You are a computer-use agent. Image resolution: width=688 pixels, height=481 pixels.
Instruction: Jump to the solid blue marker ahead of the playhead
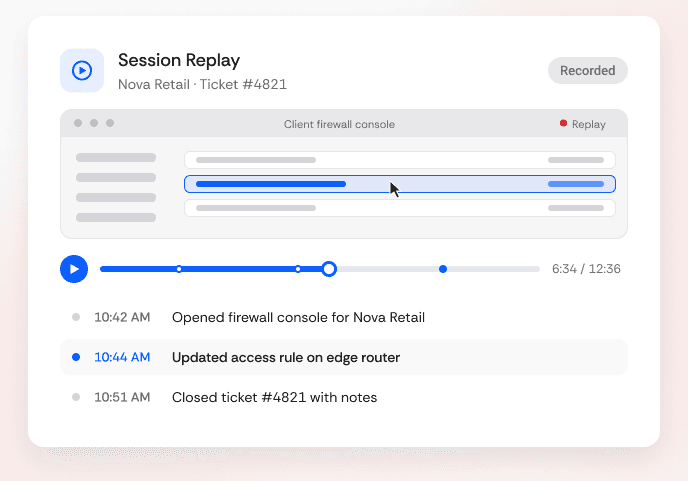point(443,269)
